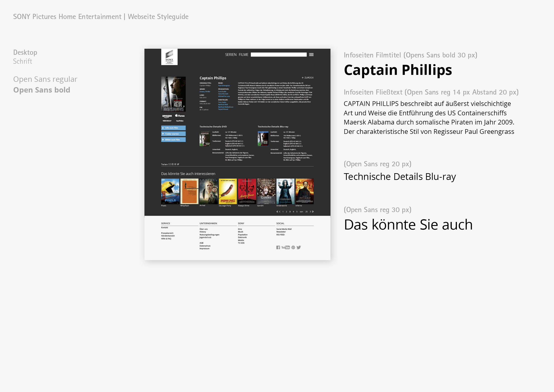
Task: Follow the Faysal Ahmed actor link
Action: 223,109
